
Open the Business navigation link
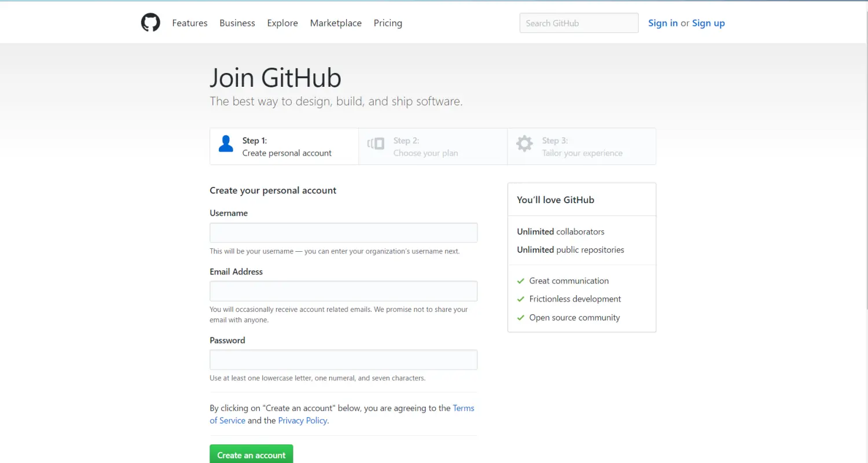coord(237,23)
